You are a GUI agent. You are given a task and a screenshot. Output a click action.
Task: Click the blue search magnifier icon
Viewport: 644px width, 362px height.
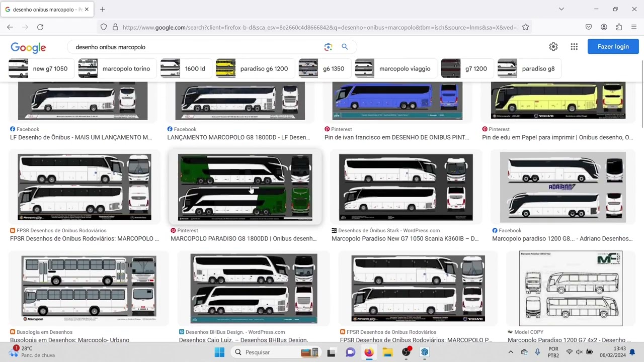point(345,47)
